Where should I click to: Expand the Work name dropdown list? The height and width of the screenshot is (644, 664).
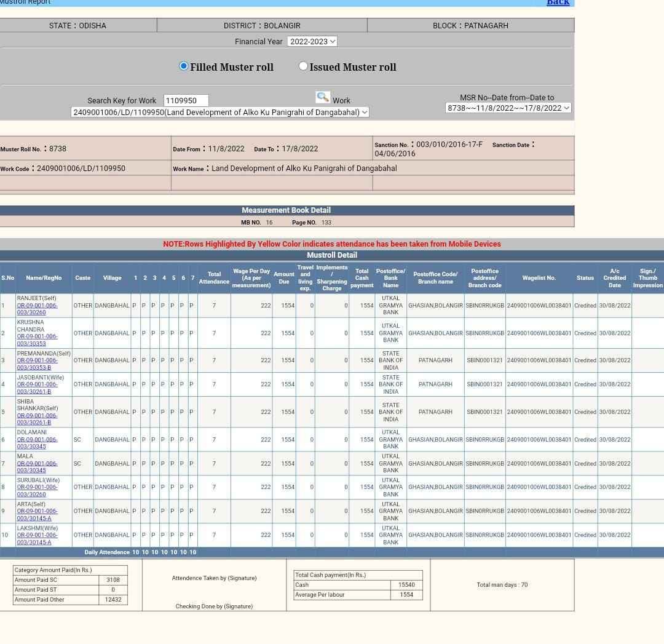[x=219, y=113]
